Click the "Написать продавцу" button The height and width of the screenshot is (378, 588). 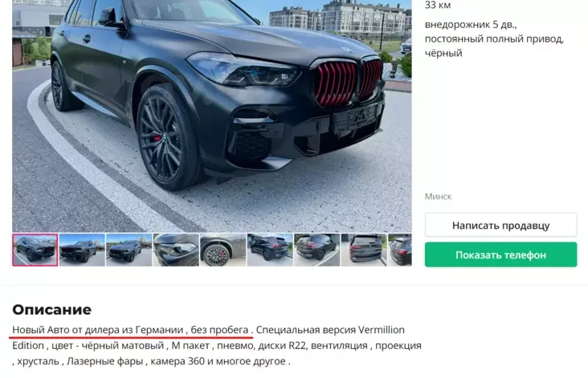click(x=500, y=226)
